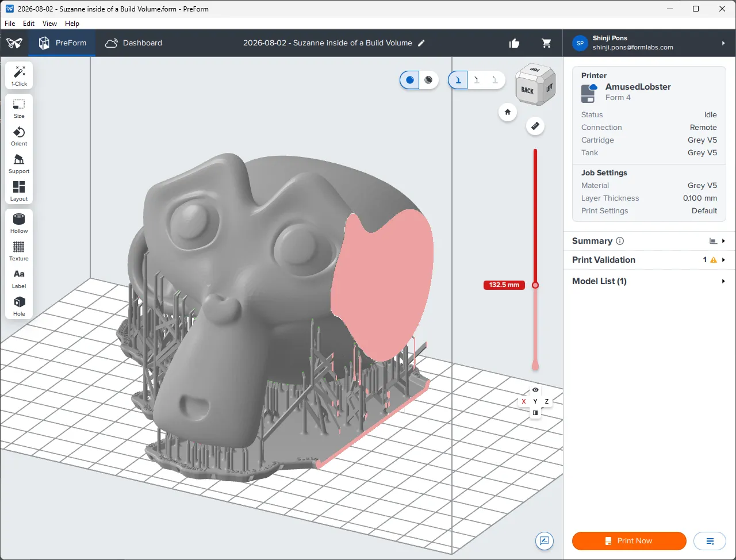Open the View menu
Image resolution: width=736 pixels, height=560 pixels.
click(50, 24)
